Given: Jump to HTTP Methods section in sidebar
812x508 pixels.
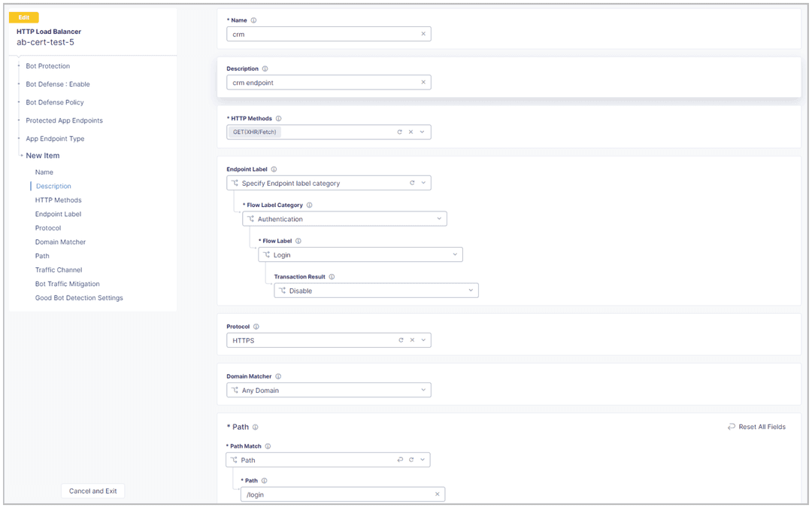Looking at the screenshot, I should 58,200.
